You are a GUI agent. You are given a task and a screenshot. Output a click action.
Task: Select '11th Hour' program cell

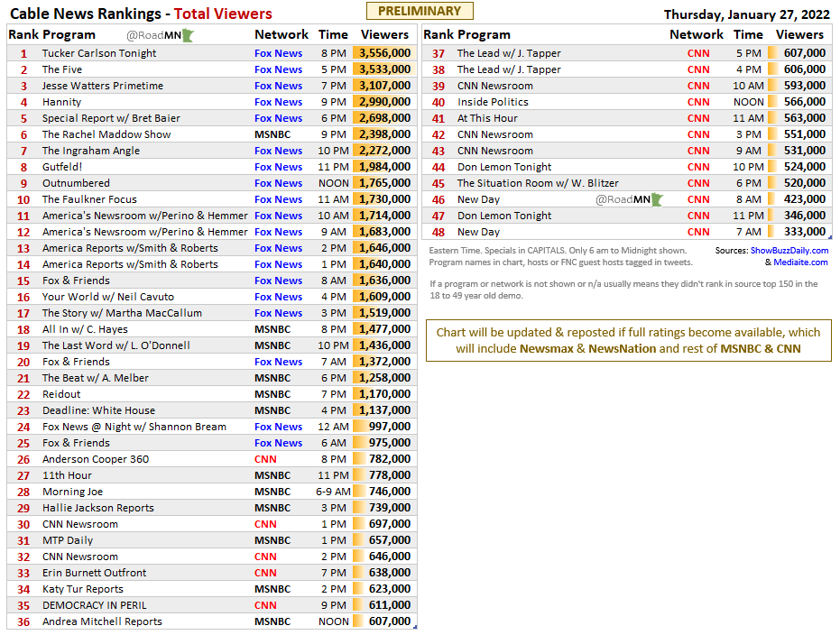coord(67,475)
